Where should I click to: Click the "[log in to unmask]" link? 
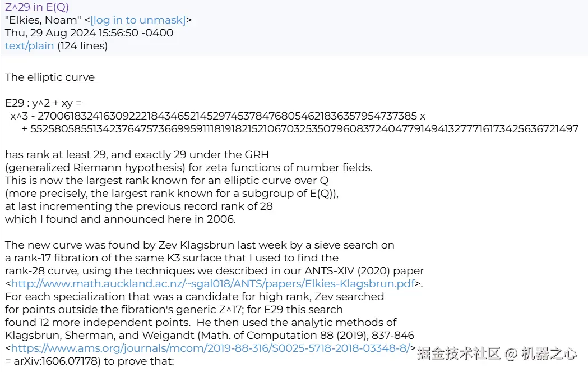[138, 20]
